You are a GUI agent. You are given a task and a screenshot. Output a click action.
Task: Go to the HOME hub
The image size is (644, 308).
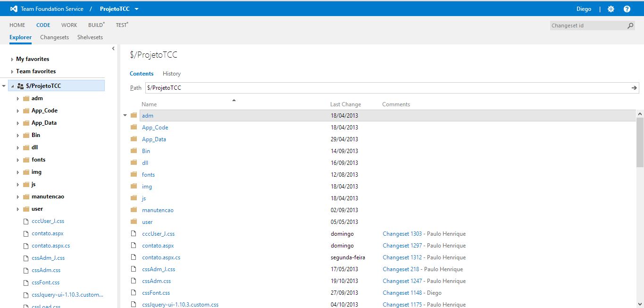tap(17, 25)
